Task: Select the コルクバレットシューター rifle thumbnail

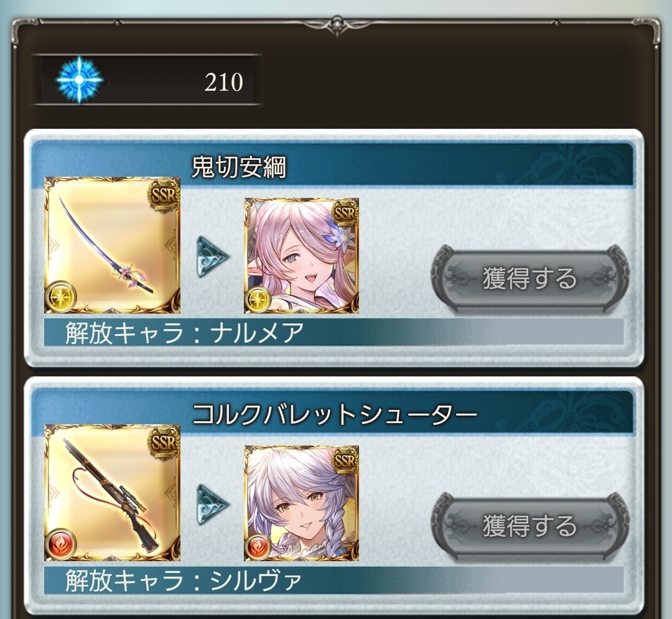Action: (112, 493)
